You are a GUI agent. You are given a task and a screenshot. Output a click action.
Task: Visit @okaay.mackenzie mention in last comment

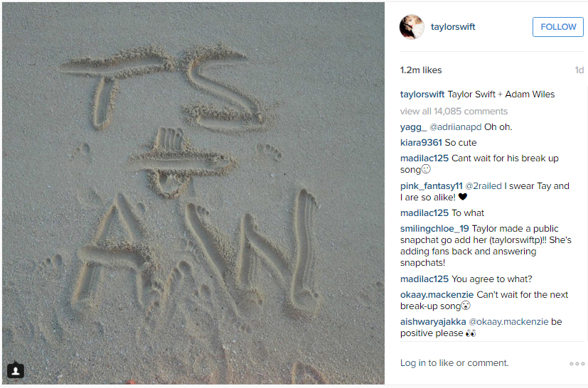[x=508, y=322]
